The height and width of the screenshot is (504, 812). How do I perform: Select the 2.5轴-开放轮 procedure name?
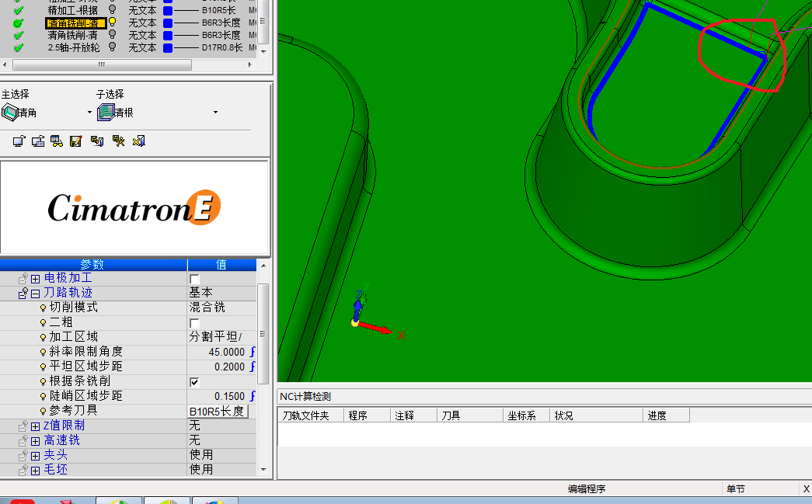click(74, 47)
